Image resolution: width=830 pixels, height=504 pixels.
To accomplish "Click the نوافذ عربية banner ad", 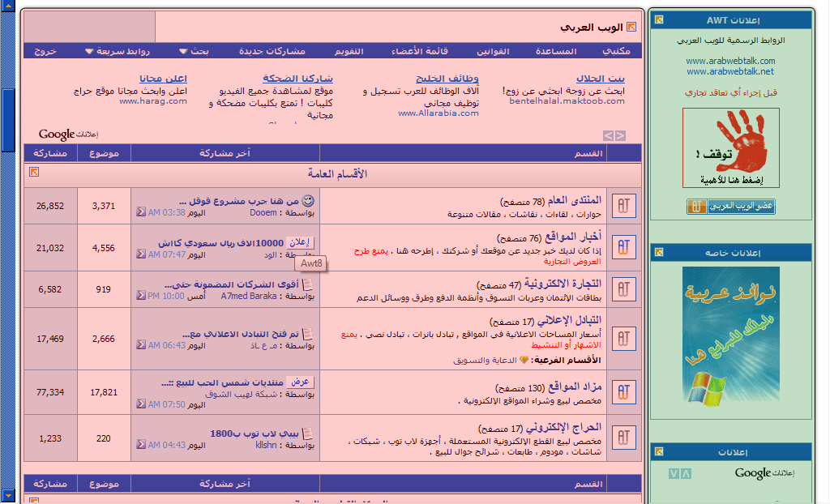I will point(730,337).
